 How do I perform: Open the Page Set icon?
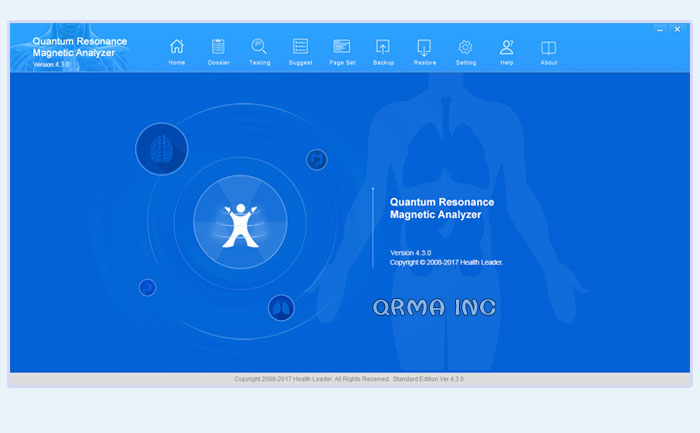click(342, 46)
